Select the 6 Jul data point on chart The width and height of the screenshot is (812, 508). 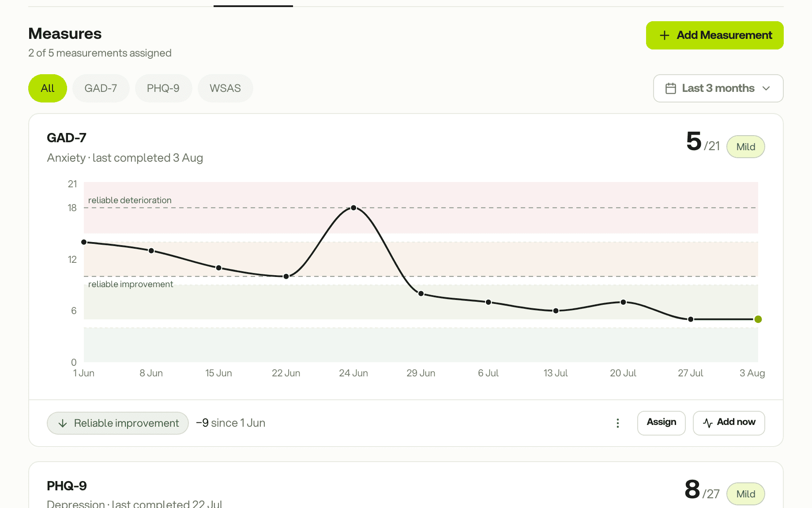pos(489,303)
